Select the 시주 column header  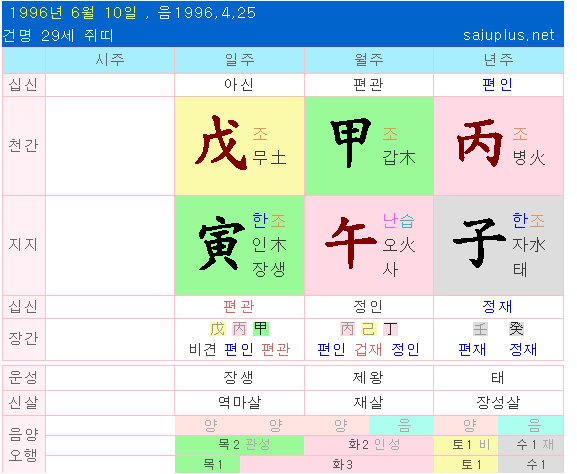[110, 60]
